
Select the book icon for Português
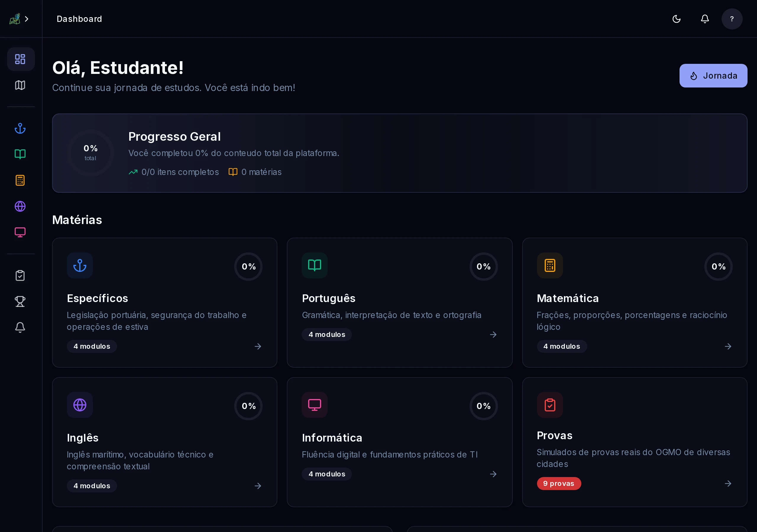(20, 154)
